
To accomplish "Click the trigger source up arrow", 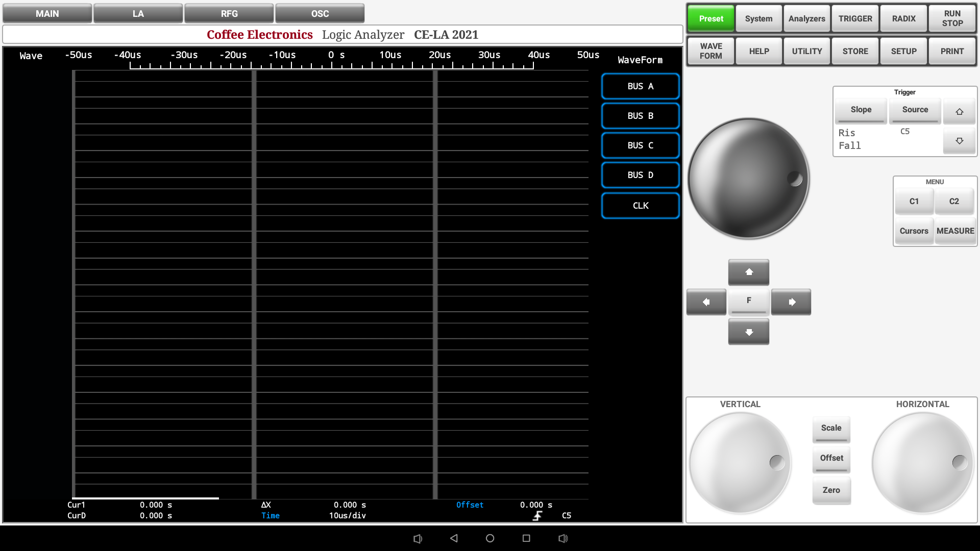I will pyautogui.click(x=959, y=112).
